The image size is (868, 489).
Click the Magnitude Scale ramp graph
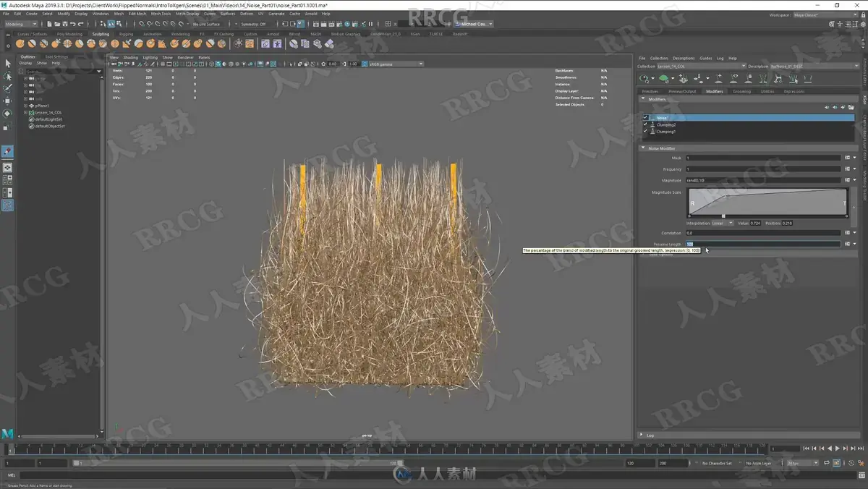point(767,202)
